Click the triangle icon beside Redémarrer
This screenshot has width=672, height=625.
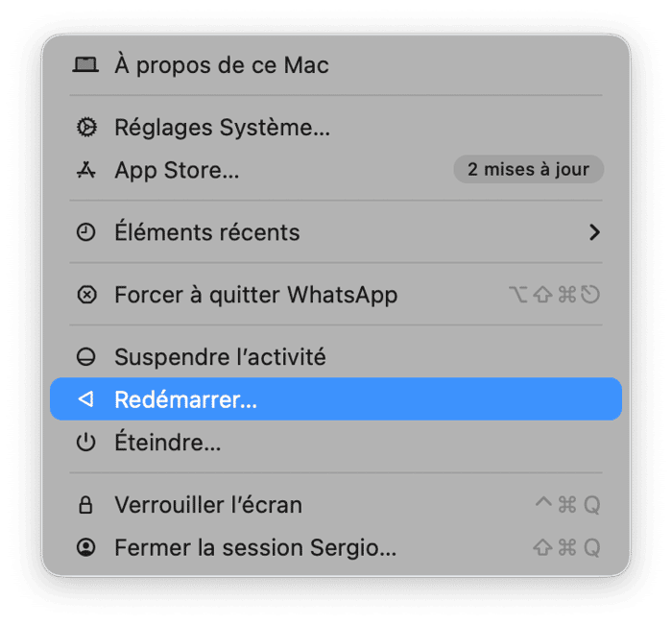click(x=86, y=399)
